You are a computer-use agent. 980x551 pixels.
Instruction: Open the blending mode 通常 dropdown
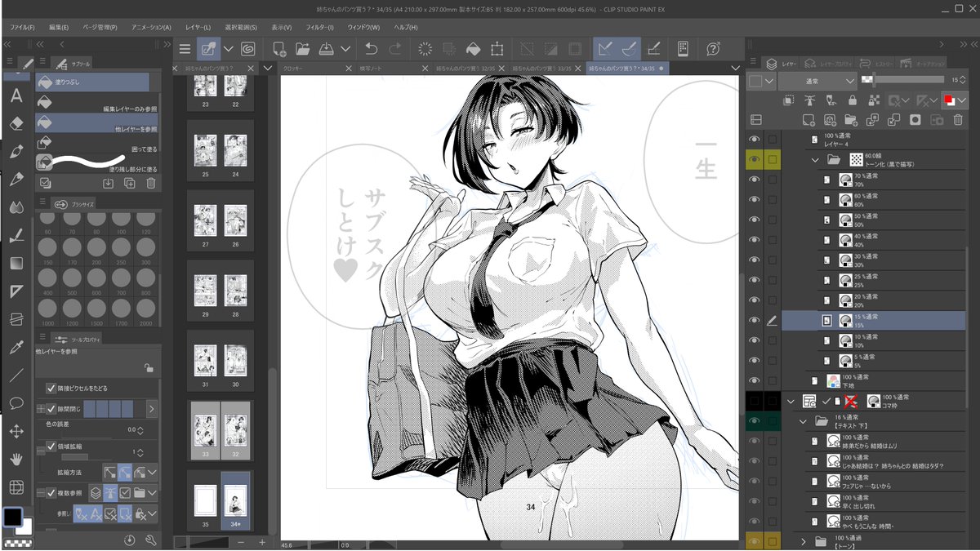[817, 82]
